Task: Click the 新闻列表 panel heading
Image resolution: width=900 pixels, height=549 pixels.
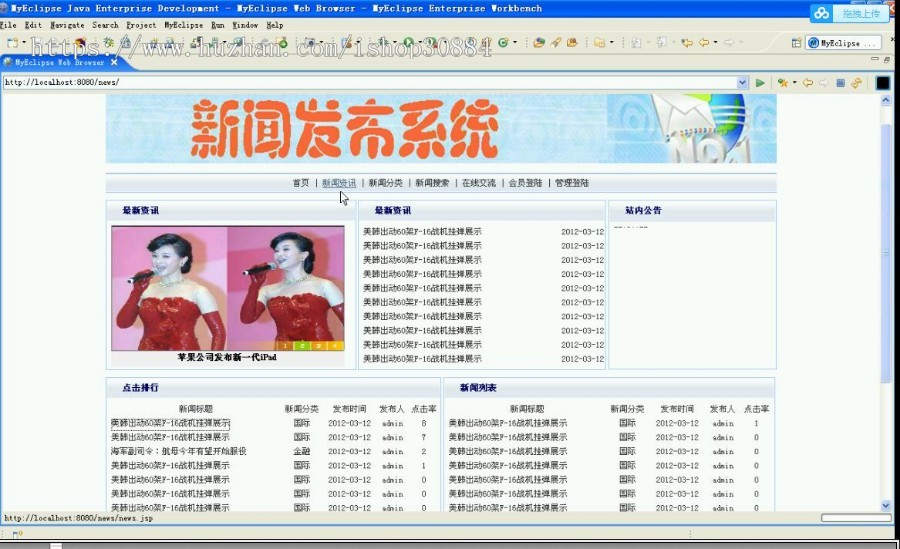Action: [478, 388]
